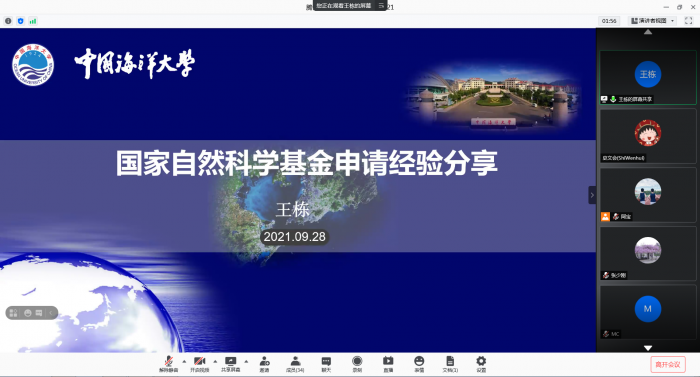Collapse the participant video sidebar
The width and height of the screenshot is (700, 377).
(592, 195)
